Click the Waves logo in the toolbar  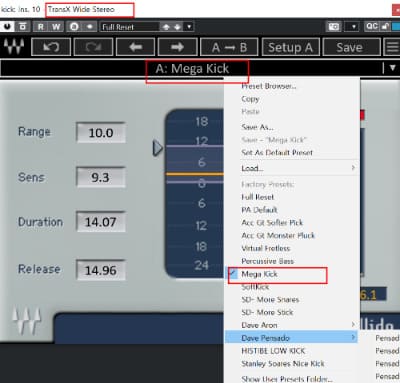click(14, 47)
